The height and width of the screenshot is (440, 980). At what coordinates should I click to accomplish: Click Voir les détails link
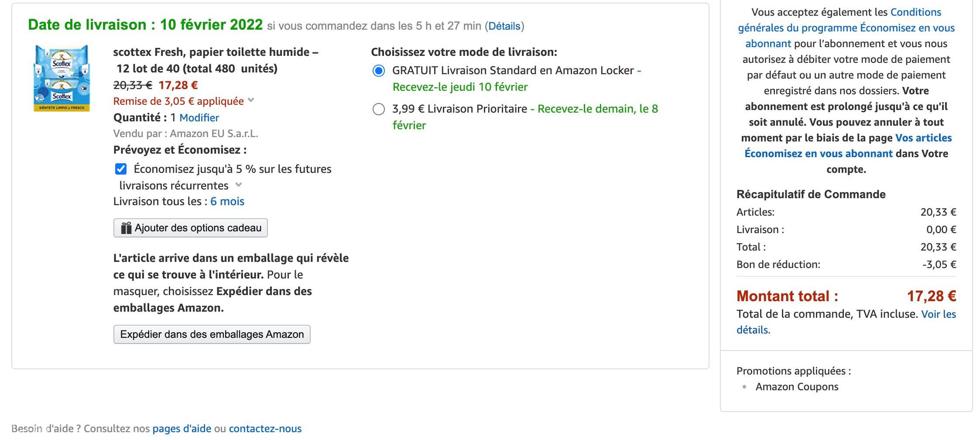846,322
